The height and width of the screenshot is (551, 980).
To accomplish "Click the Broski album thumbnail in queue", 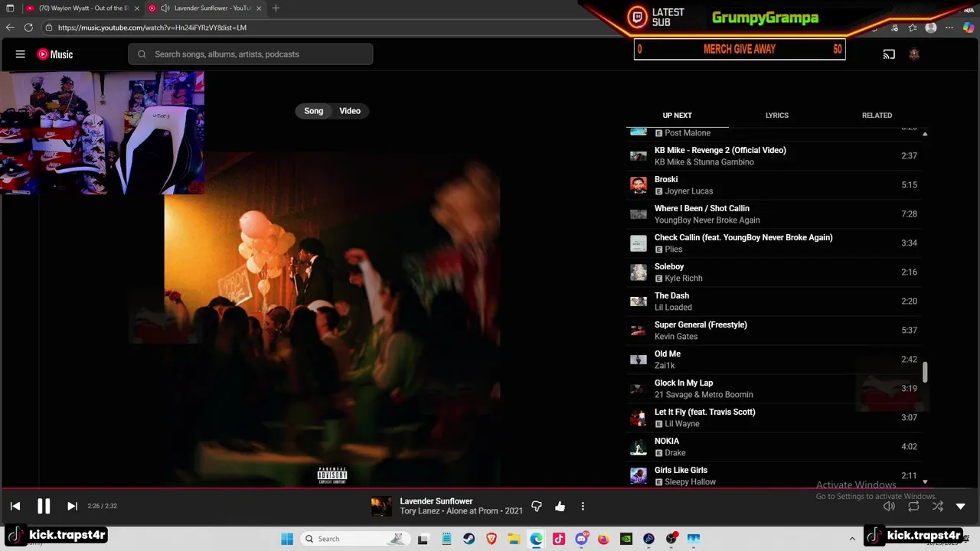I will (x=639, y=185).
